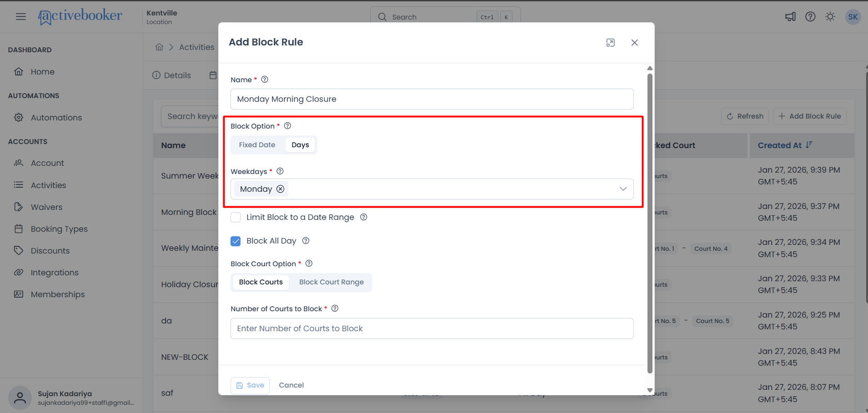Open announcements megaphone icon
This screenshot has height=413, width=868.
790,17
